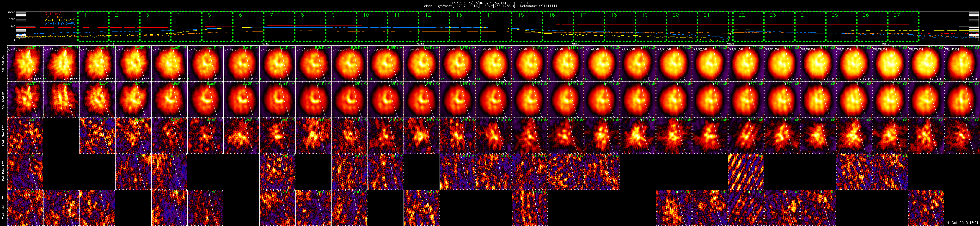Screen dimensions: 980x226
Task: Click the red 3-12 keV legend entry
Action: point(53,14)
